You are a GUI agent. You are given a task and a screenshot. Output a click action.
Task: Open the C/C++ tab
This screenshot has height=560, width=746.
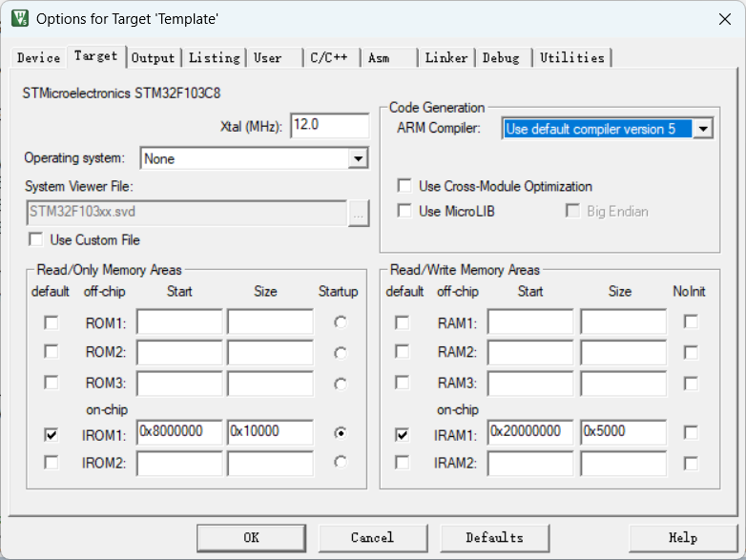coord(332,57)
